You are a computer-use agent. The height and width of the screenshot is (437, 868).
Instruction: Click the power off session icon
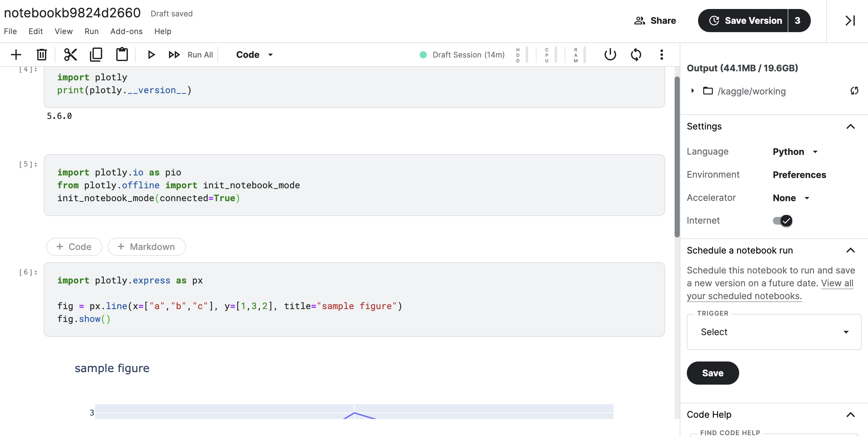(610, 55)
